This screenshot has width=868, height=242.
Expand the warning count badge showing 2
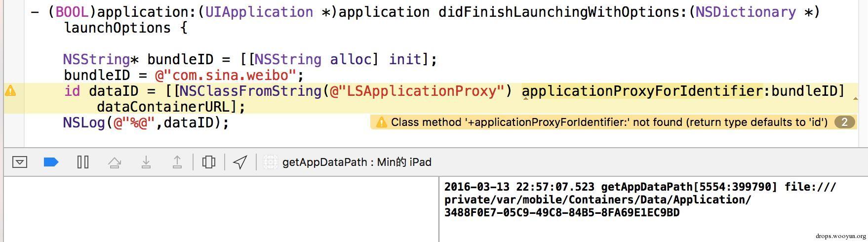pos(844,122)
